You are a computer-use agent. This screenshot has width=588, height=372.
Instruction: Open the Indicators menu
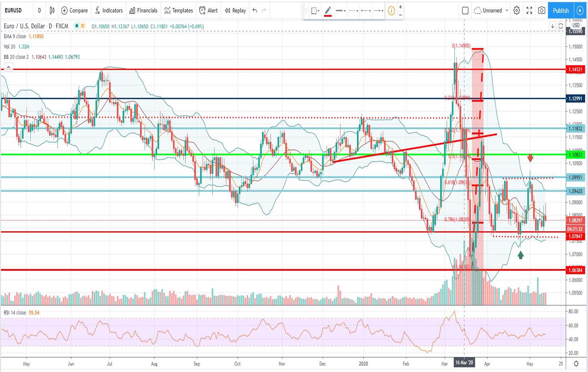[x=109, y=11]
